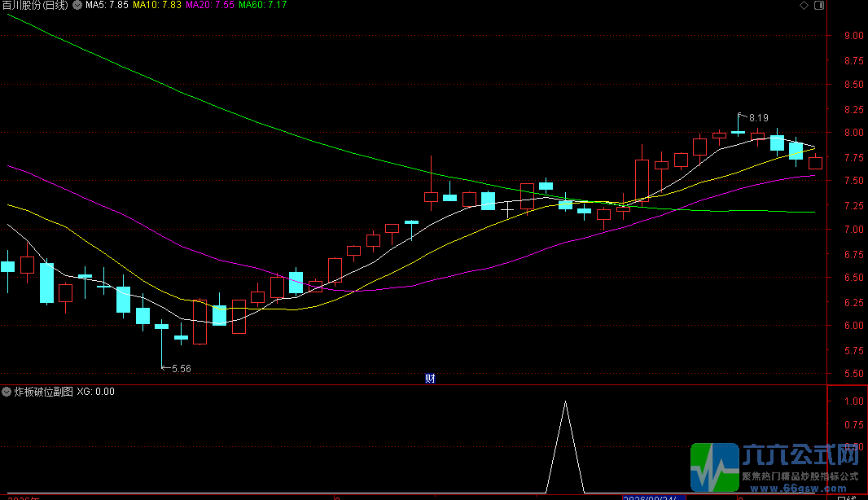Click the 5.50 price axis label
Screen dimensions: 868x500
854,374
